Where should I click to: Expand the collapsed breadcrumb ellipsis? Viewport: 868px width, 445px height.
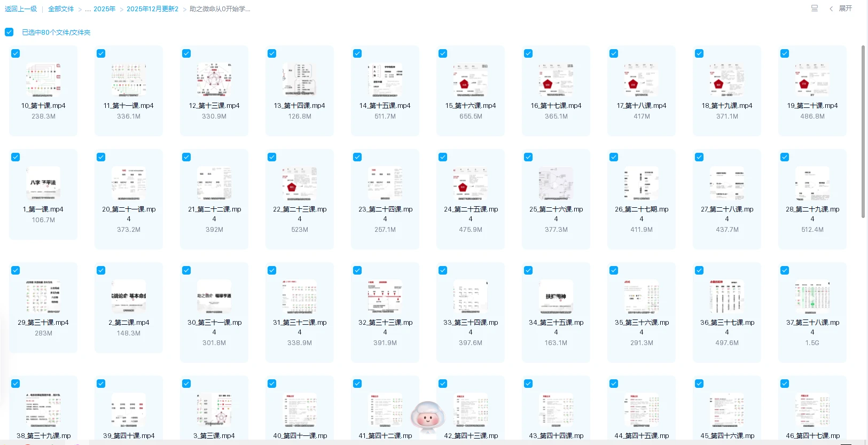pos(88,9)
